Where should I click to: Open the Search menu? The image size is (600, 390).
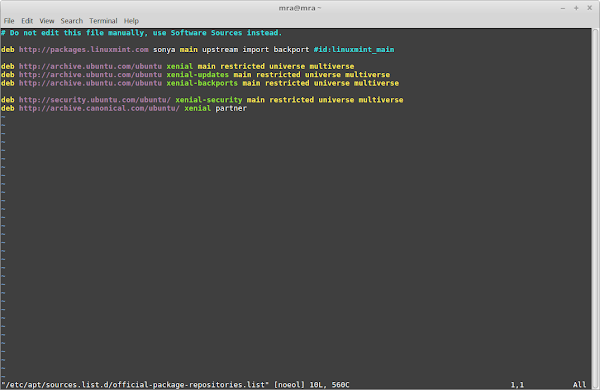click(x=72, y=21)
